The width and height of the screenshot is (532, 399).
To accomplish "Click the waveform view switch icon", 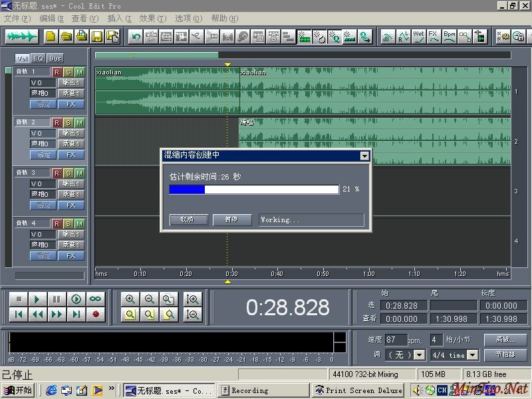I will pos(22,37).
